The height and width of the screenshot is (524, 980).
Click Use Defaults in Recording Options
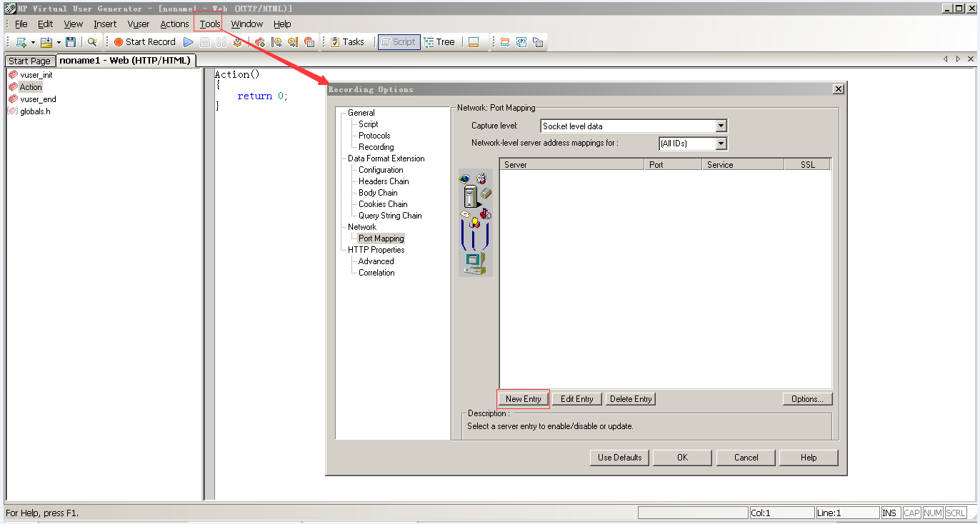(619, 458)
